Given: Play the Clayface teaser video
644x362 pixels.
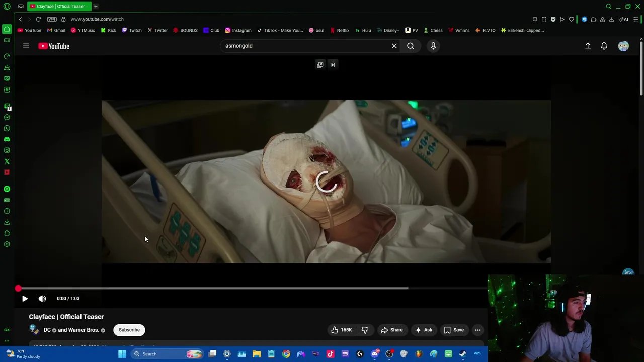Looking at the screenshot, I should coord(25,298).
